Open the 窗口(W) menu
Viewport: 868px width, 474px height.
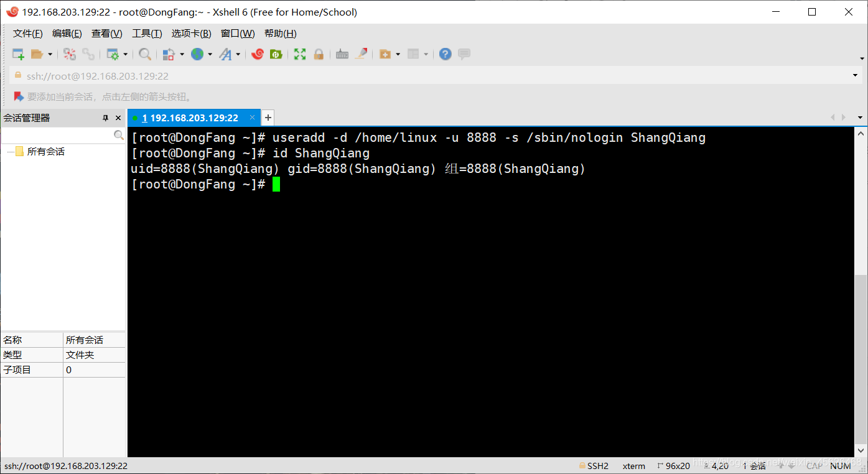(x=238, y=34)
